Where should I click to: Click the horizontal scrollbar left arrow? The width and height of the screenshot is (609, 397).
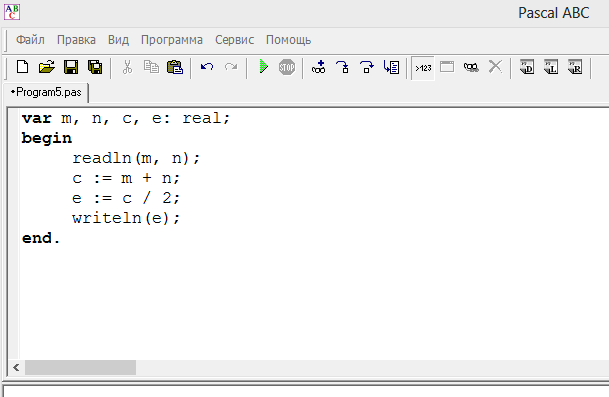pyautogui.click(x=16, y=367)
